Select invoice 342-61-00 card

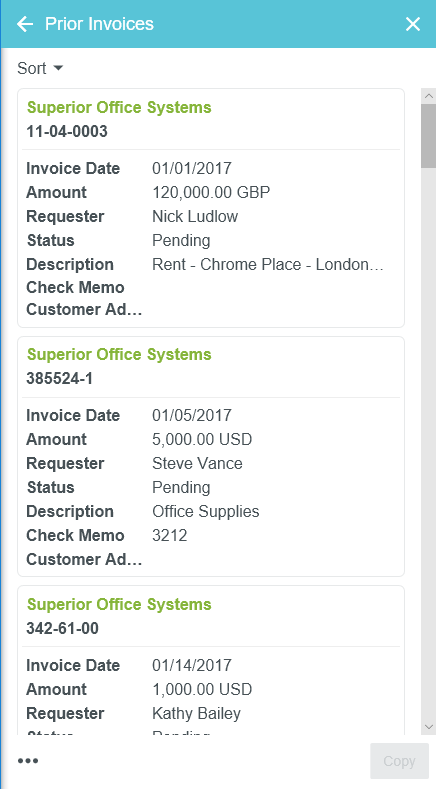tap(211, 660)
